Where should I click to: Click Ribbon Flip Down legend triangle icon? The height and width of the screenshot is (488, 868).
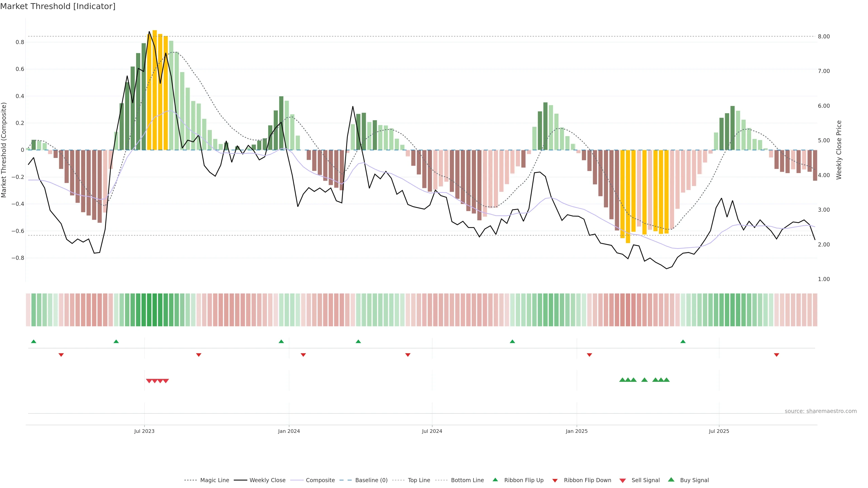pyautogui.click(x=555, y=481)
